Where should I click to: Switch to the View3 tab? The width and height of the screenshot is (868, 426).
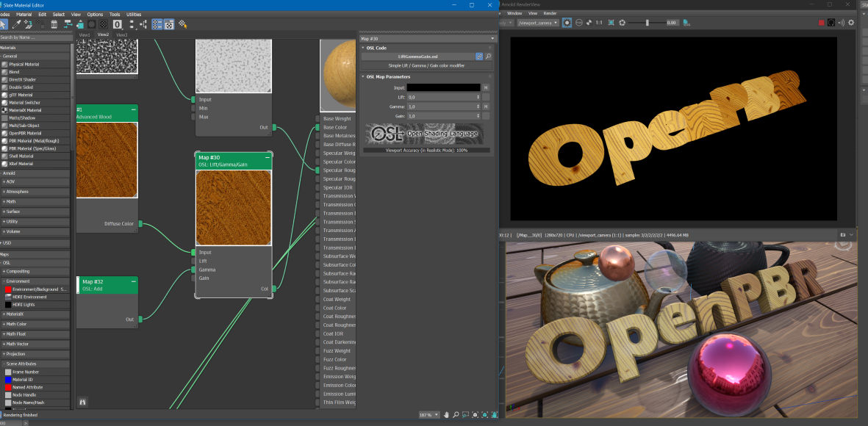121,35
